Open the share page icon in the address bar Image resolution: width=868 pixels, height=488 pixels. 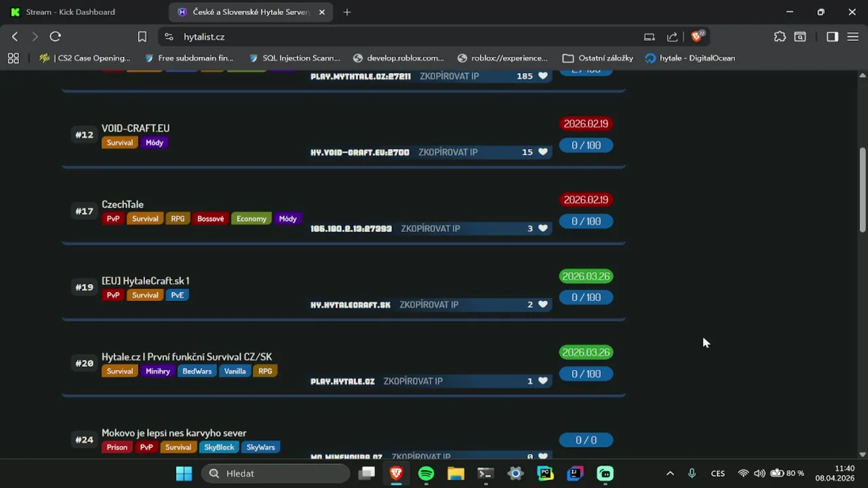(672, 37)
